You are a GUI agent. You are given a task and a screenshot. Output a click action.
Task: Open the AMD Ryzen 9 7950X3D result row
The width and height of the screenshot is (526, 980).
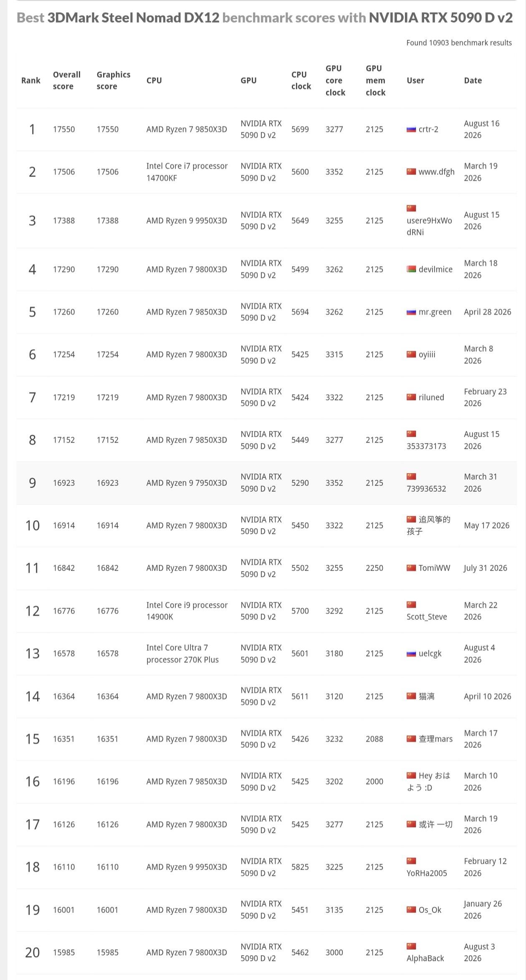pos(266,483)
